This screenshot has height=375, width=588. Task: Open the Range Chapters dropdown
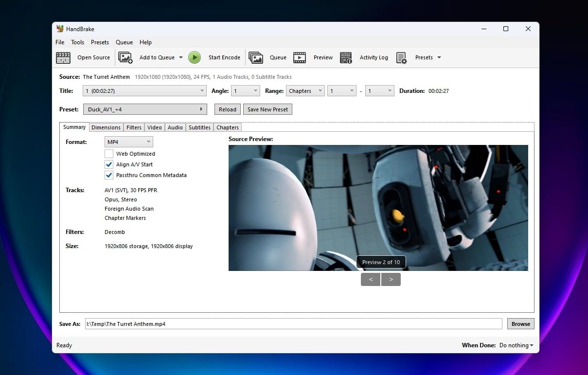pyautogui.click(x=305, y=91)
